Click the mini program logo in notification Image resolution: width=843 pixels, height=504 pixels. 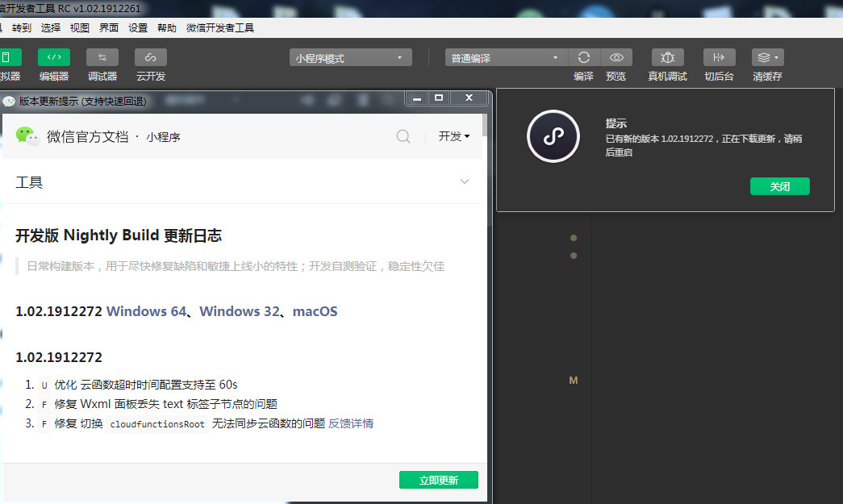553,136
